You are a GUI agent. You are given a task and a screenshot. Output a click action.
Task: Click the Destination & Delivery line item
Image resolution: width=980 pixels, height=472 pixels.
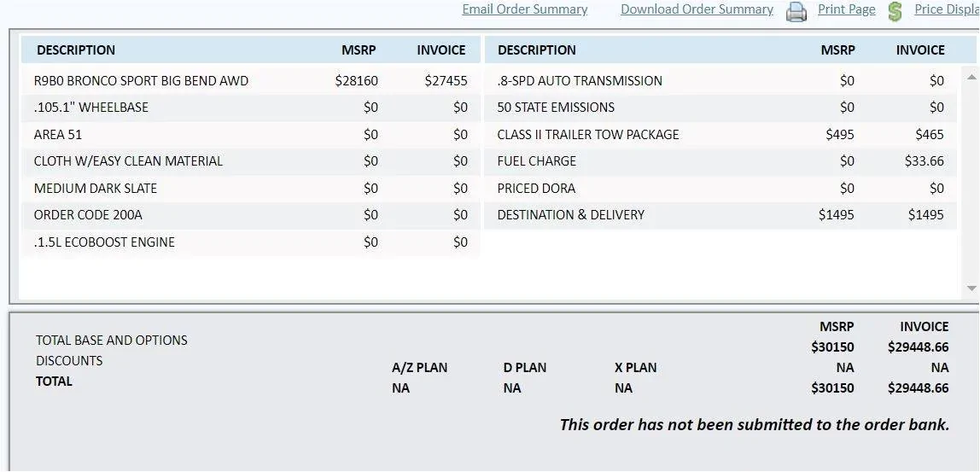(x=570, y=215)
